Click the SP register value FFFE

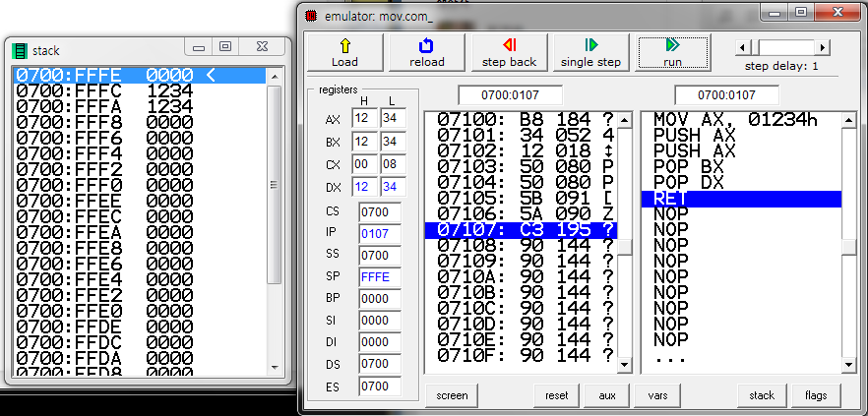(375, 276)
